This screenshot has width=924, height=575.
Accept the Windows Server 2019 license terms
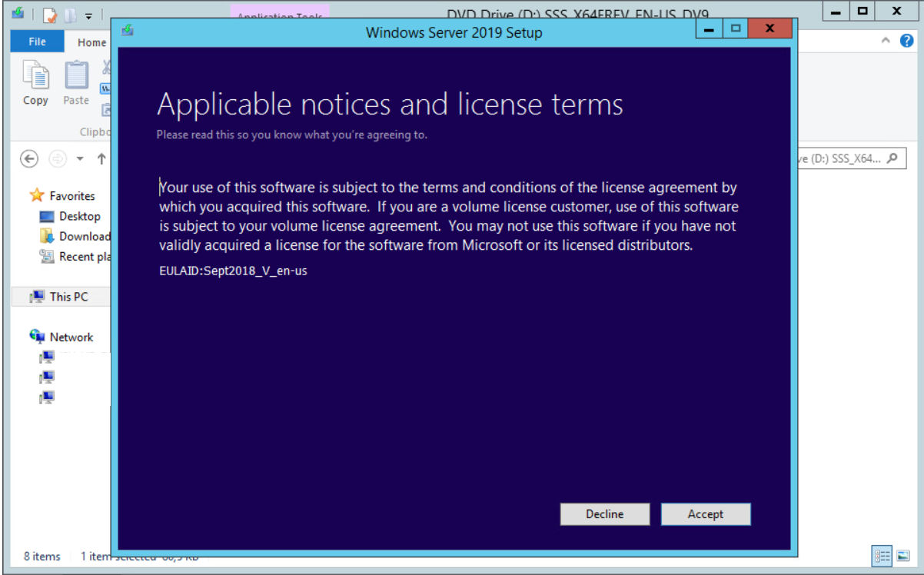point(706,514)
